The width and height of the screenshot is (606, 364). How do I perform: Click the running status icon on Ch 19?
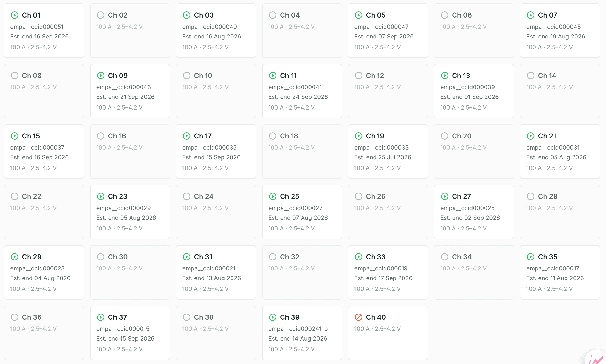(358, 136)
